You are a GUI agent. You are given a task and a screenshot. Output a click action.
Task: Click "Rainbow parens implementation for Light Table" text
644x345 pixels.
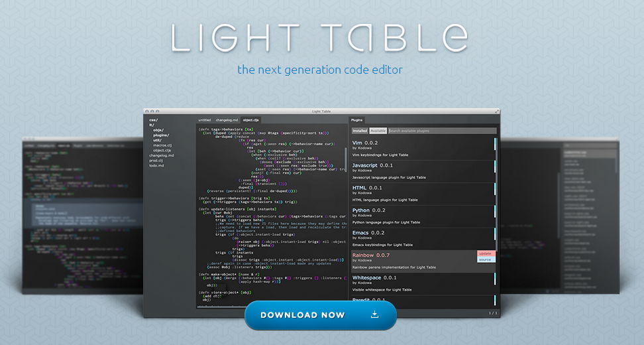click(x=394, y=267)
